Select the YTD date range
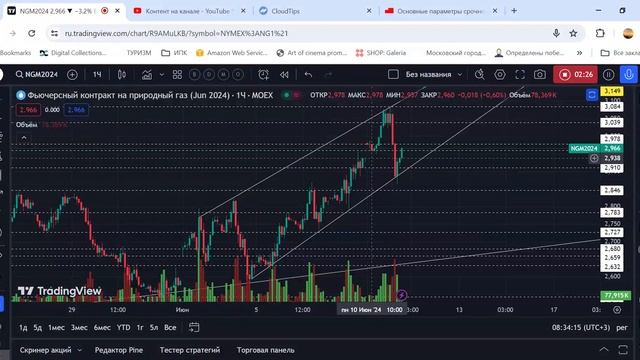640x360 pixels. [x=124, y=327]
